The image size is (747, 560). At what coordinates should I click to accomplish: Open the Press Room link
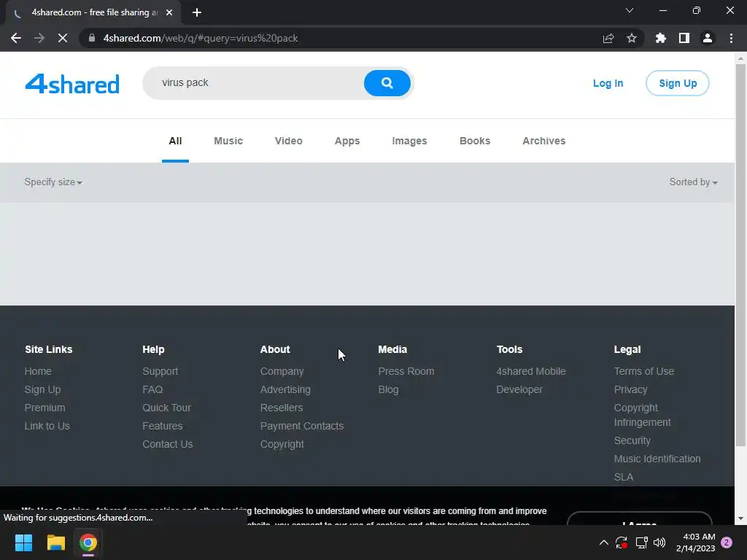[406, 371]
